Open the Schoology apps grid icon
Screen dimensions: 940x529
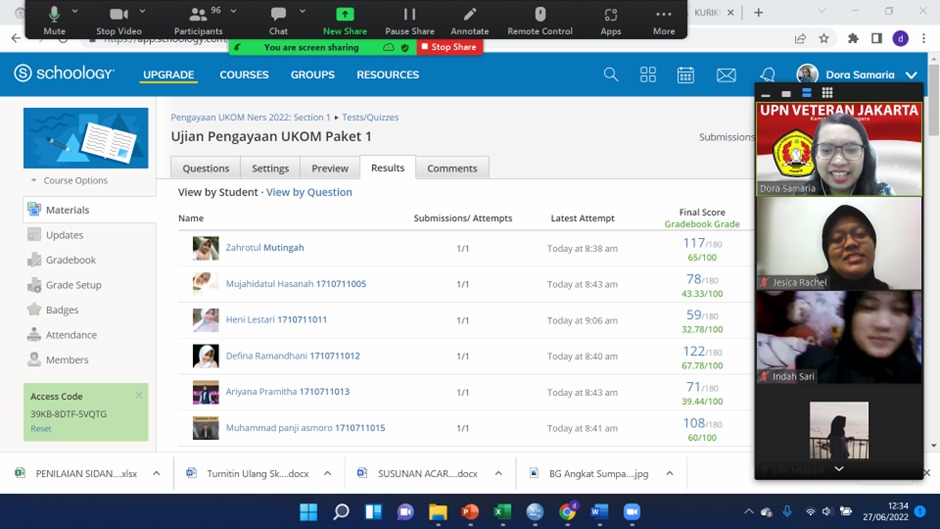tap(648, 75)
